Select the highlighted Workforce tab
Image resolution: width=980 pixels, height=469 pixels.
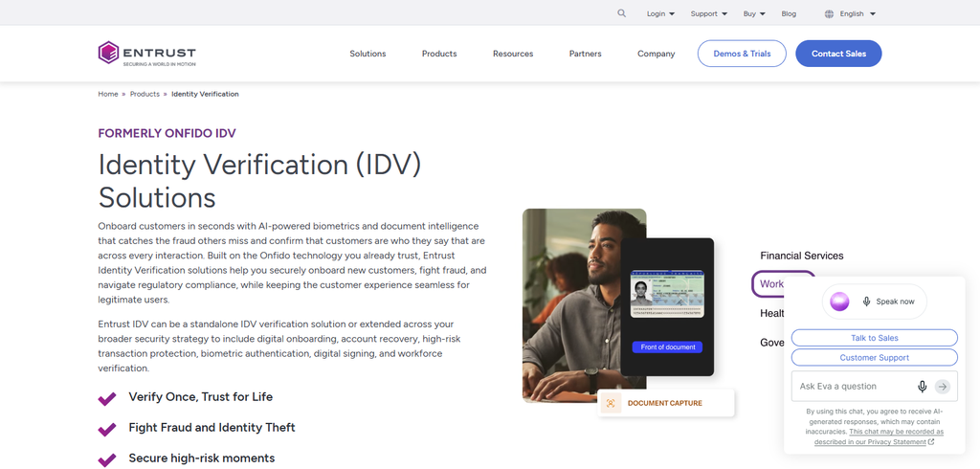768,284
